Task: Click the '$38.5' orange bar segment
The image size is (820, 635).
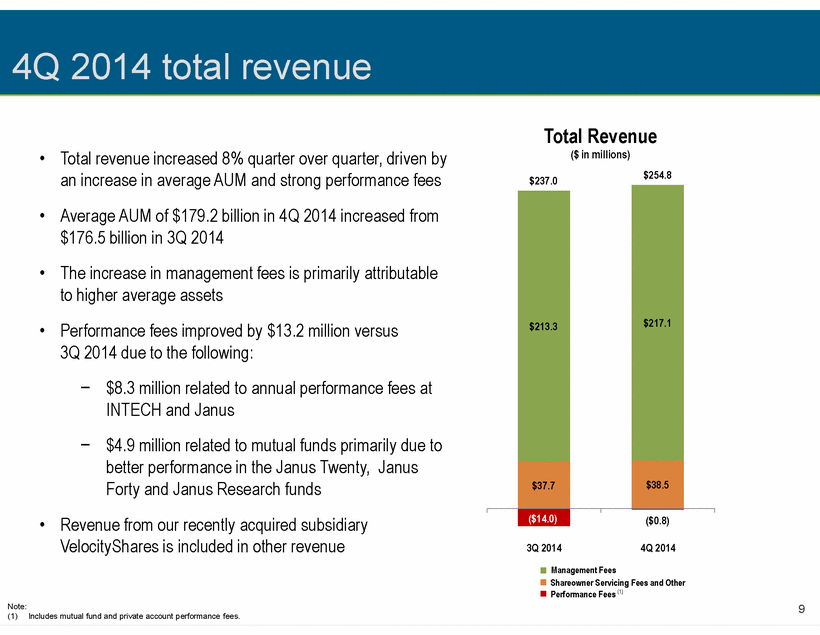Action: click(x=657, y=484)
